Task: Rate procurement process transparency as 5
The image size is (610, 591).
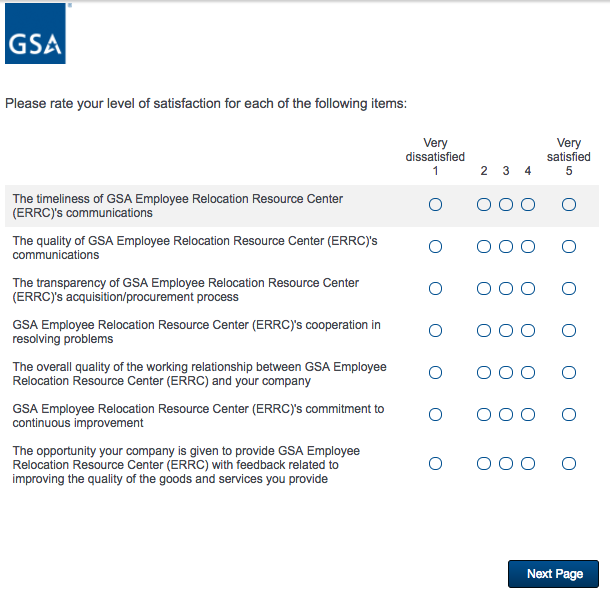Action: (x=569, y=289)
